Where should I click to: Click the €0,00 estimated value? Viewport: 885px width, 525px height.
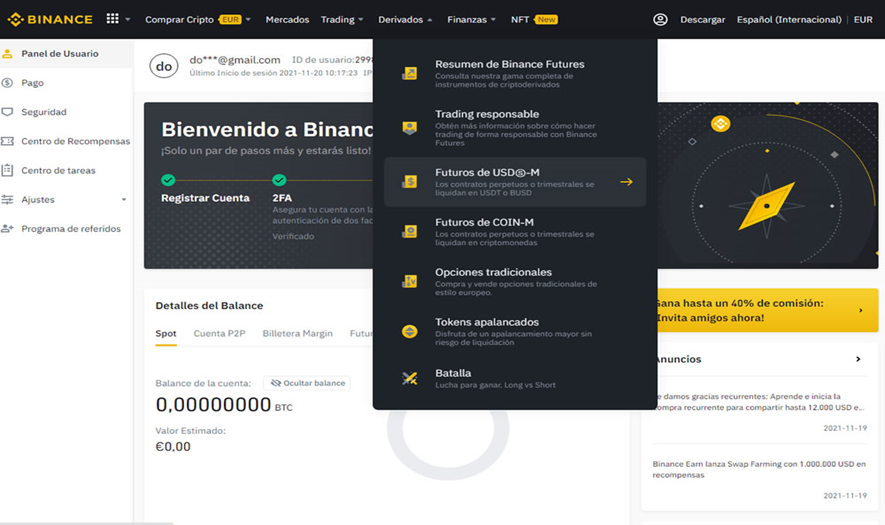(173, 447)
